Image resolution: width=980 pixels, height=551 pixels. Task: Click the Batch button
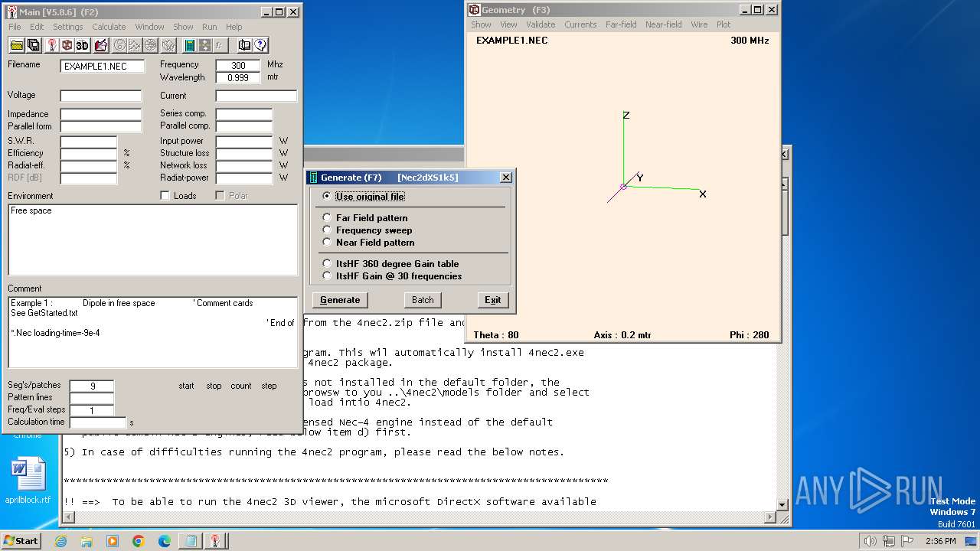tap(423, 300)
